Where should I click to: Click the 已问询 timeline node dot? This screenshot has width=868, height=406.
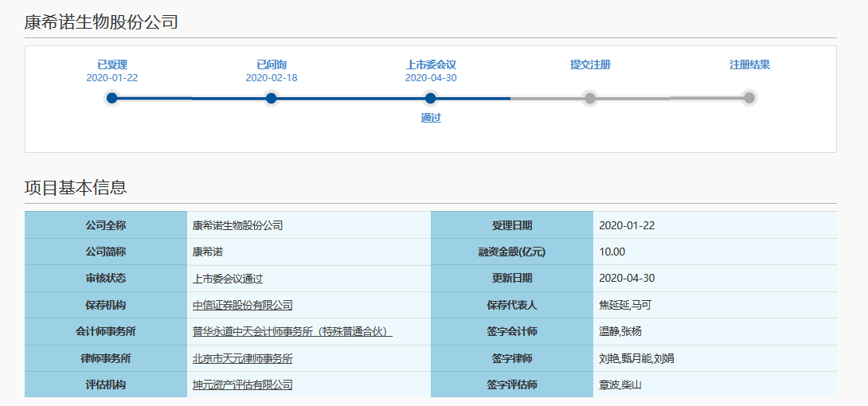pyautogui.click(x=272, y=99)
